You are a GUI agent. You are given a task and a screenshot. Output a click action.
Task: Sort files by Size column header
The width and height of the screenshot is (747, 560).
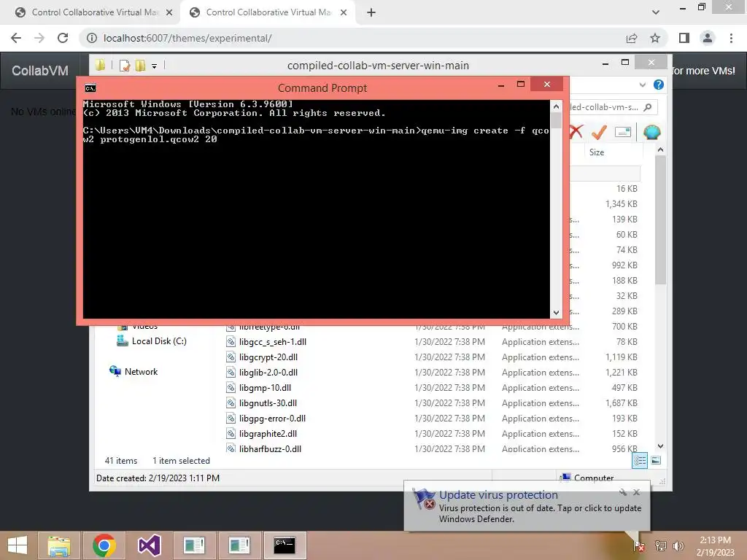(597, 152)
